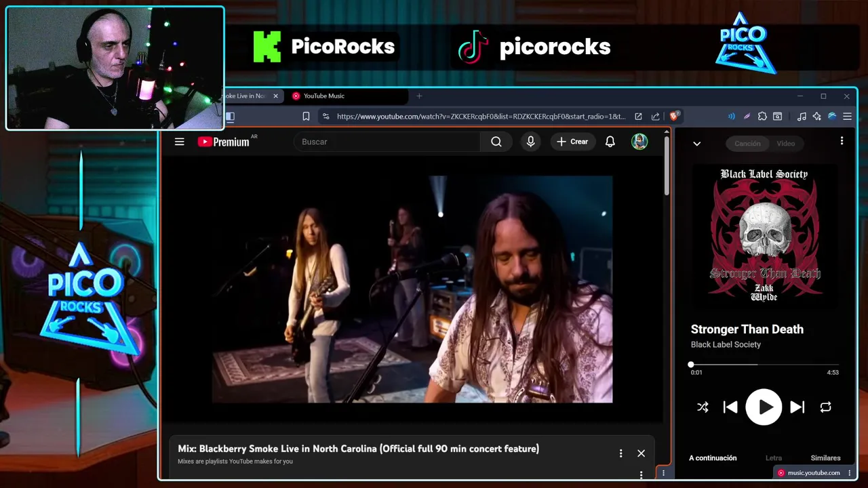Viewport: 868px width, 488px height.
Task: Click the blue globe toolbar icon
Action: click(x=832, y=117)
